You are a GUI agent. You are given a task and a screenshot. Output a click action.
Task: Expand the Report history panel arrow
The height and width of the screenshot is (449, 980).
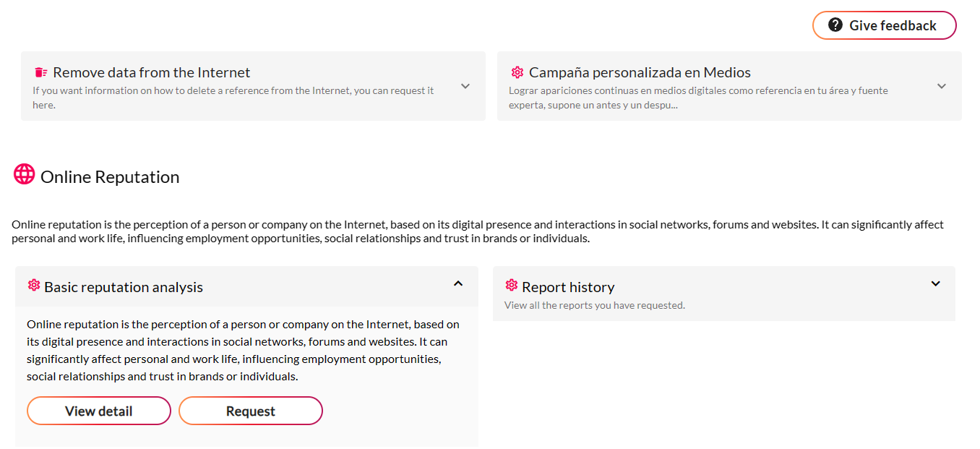936,283
